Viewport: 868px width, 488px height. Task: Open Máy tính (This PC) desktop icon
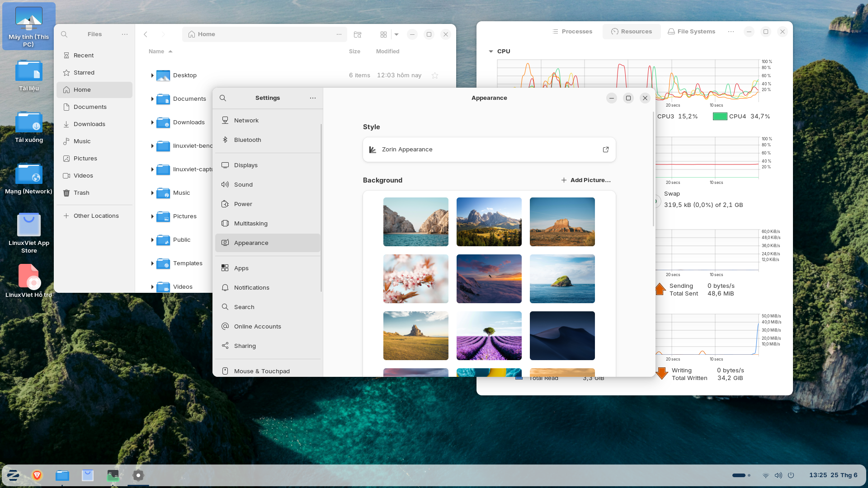29,27
